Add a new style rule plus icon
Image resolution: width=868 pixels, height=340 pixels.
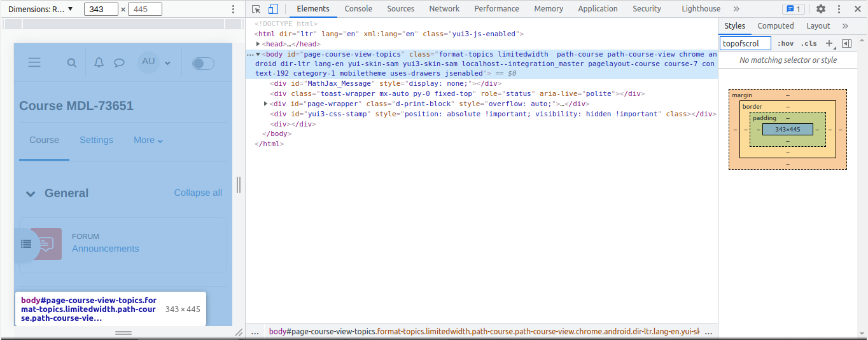point(829,43)
